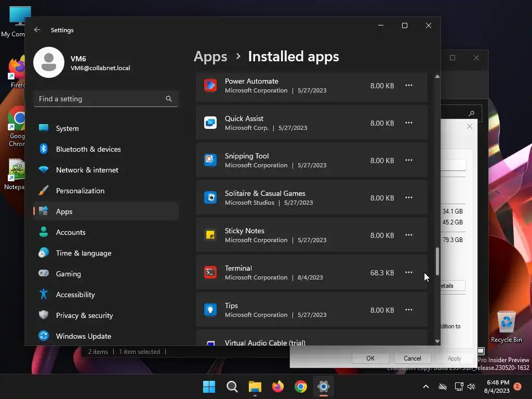Click the search icon in background Explorer window
The image size is (532, 399).
pos(471,113)
